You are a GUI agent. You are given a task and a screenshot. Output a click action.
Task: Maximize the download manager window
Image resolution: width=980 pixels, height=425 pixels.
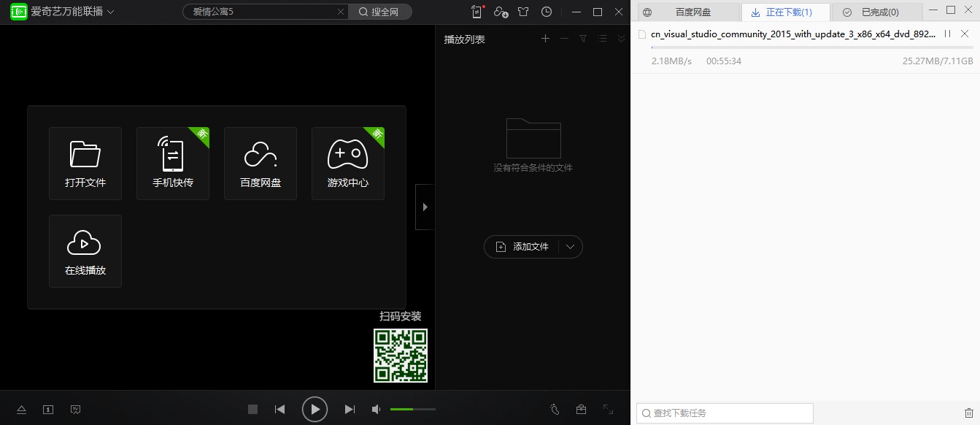(x=950, y=9)
